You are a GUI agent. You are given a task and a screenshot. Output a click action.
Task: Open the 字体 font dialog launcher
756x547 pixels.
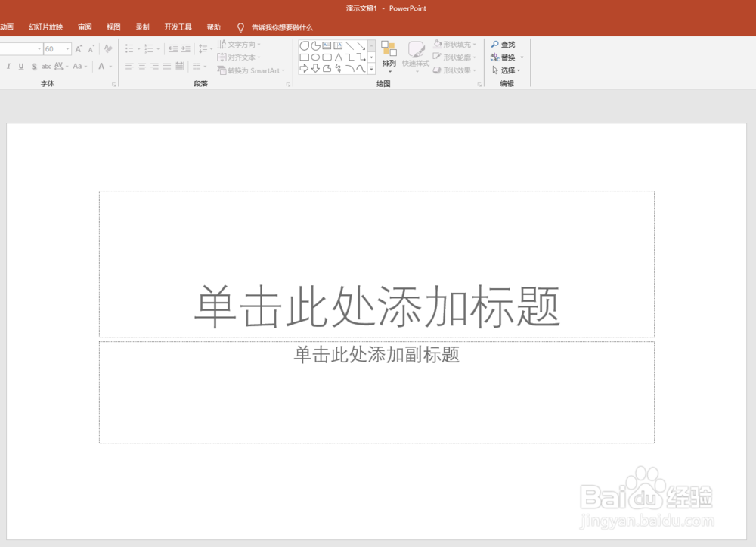[x=114, y=85]
